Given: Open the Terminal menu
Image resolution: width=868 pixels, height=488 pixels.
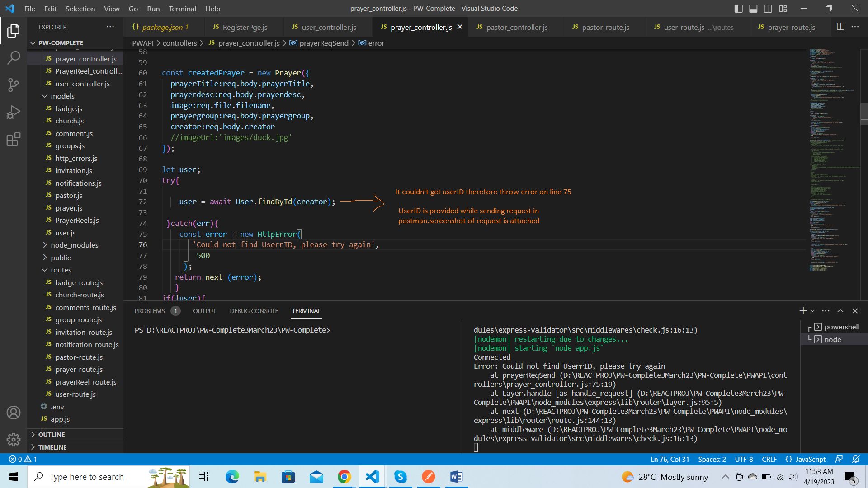Looking at the screenshot, I should pyautogui.click(x=182, y=9).
